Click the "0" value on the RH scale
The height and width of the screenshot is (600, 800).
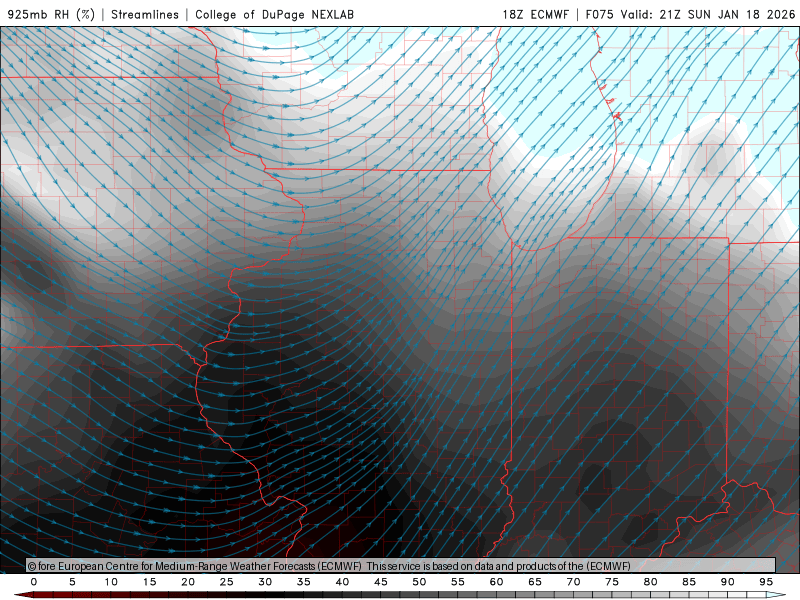pos(34,582)
